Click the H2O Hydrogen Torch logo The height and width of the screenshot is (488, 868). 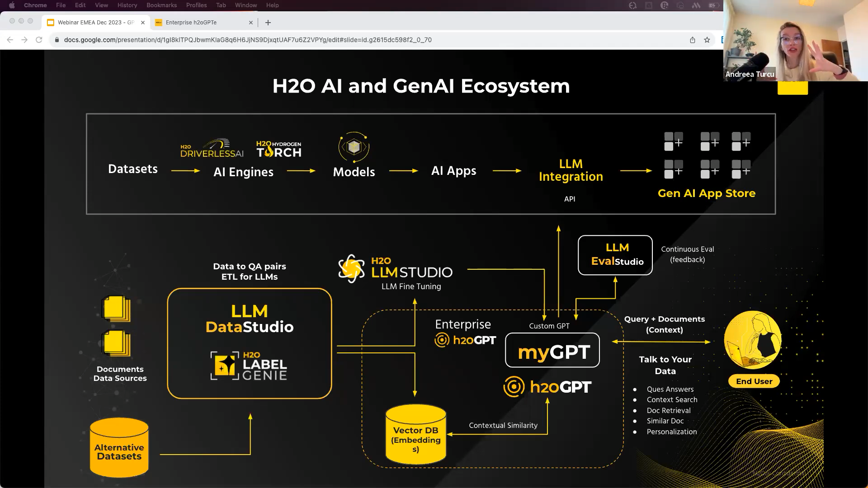point(279,149)
